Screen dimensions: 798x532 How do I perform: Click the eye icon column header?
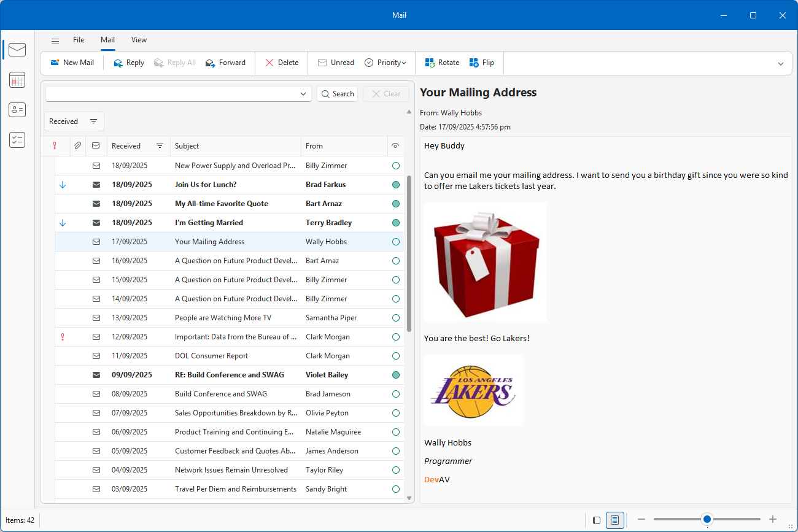tap(395, 146)
